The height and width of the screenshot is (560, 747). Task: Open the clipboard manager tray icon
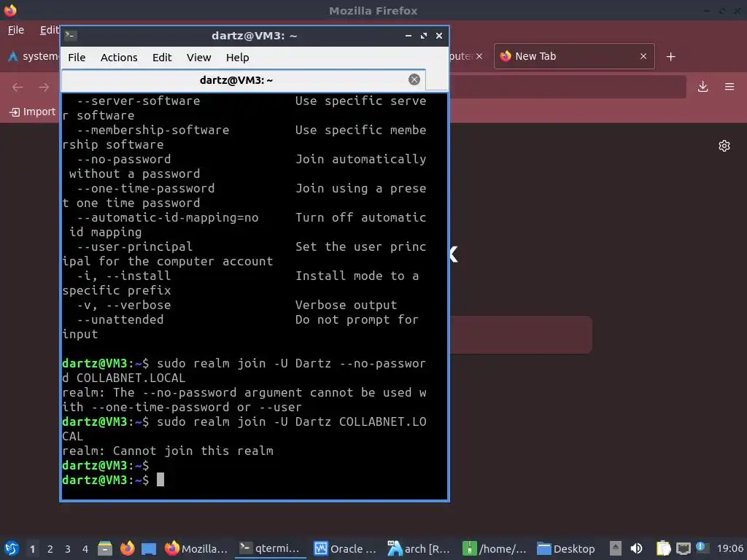point(663,548)
